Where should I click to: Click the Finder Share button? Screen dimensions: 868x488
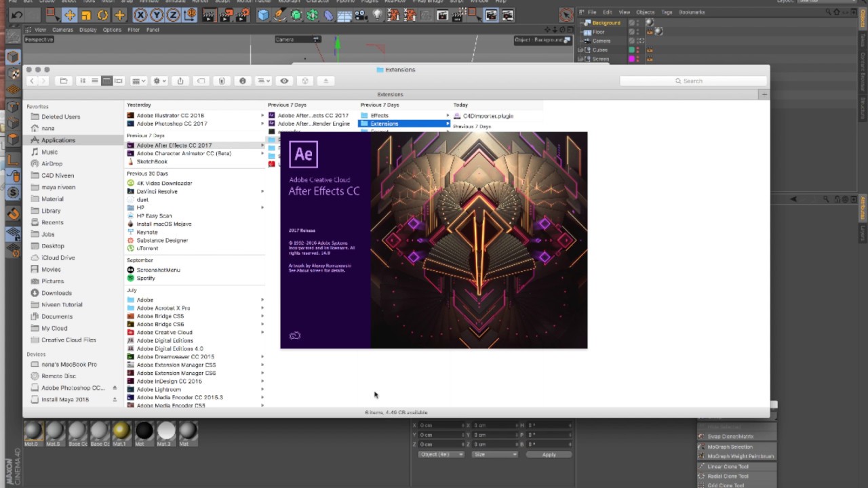[x=180, y=81]
